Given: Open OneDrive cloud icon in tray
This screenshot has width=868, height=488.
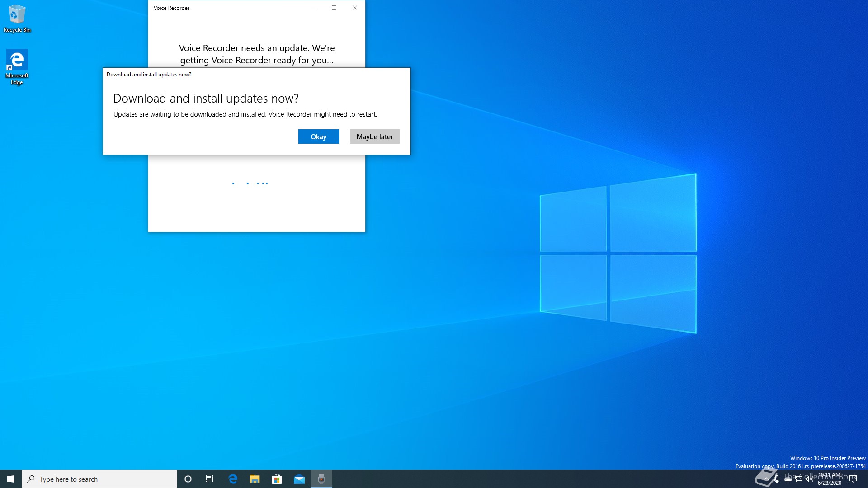Looking at the screenshot, I should [x=788, y=479].
